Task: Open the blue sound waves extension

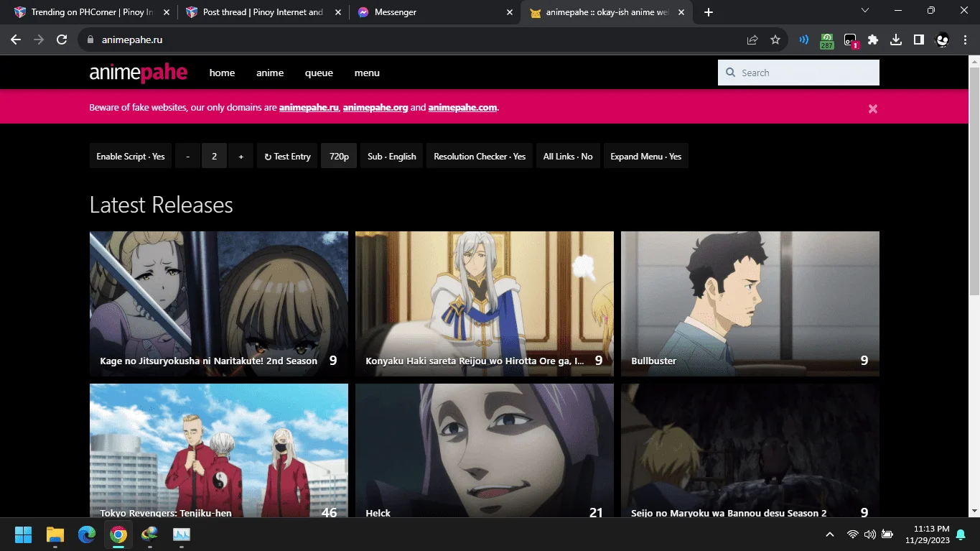Action: pyautogui.click(x=804, y=40)
